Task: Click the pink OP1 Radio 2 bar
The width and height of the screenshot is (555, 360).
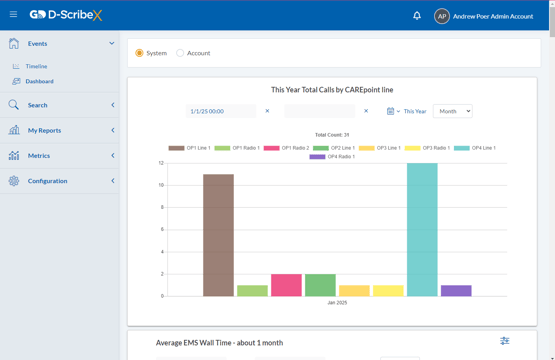Action: [286, 285]
